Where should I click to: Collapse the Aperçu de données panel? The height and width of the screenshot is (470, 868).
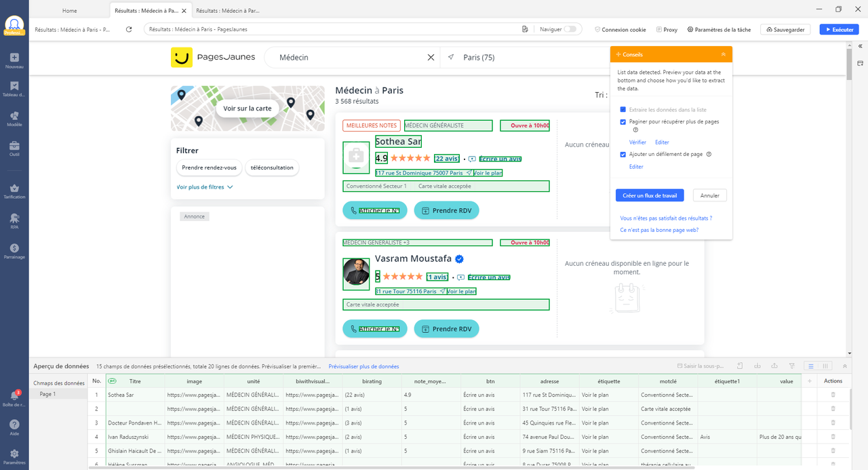pos(844,366)
